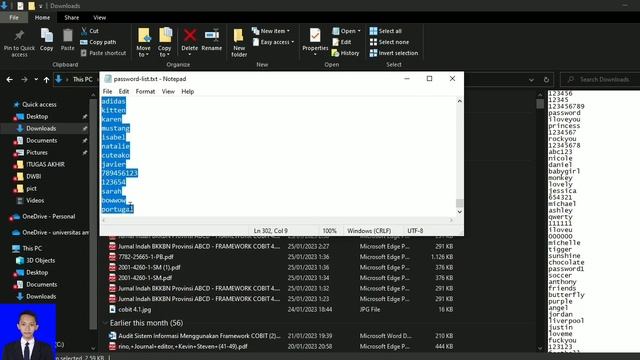Go forward in File Explorer
Viewport: 640px width, 360px height.
pos(24,80)
